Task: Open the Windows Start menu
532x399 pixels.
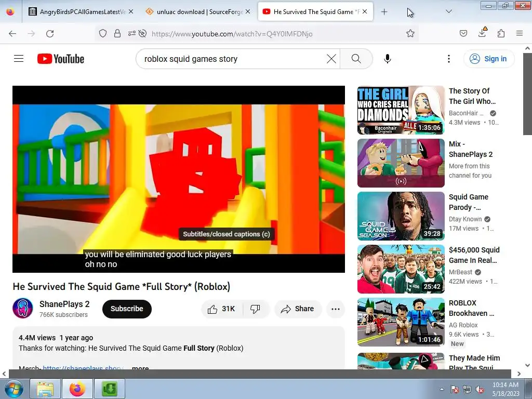Action: click(14, 389)
